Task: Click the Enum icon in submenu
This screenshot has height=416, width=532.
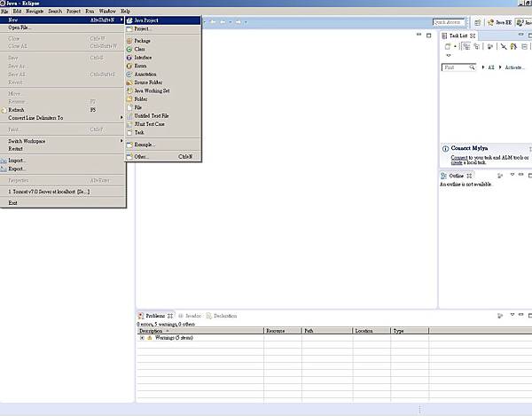Action: pos(129,66)
